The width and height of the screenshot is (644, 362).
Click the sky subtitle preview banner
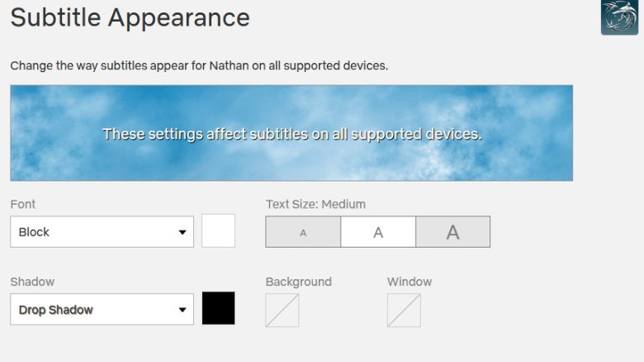tap(291, 133)
